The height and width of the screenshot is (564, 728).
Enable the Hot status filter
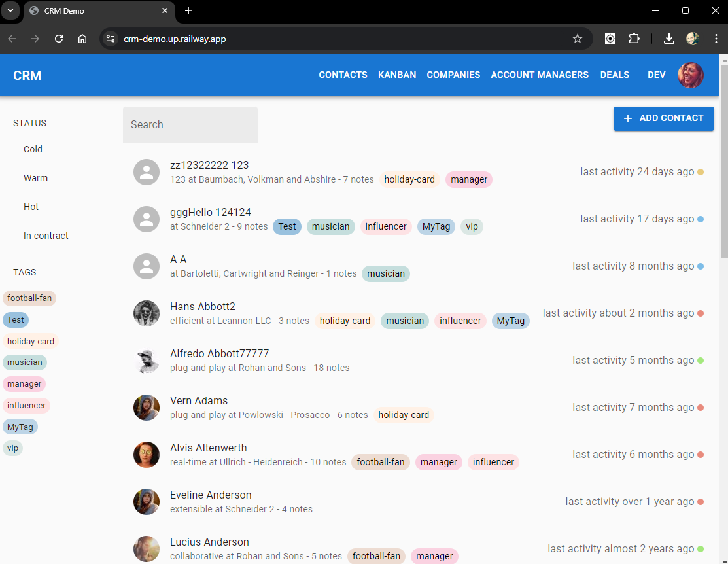31,207
